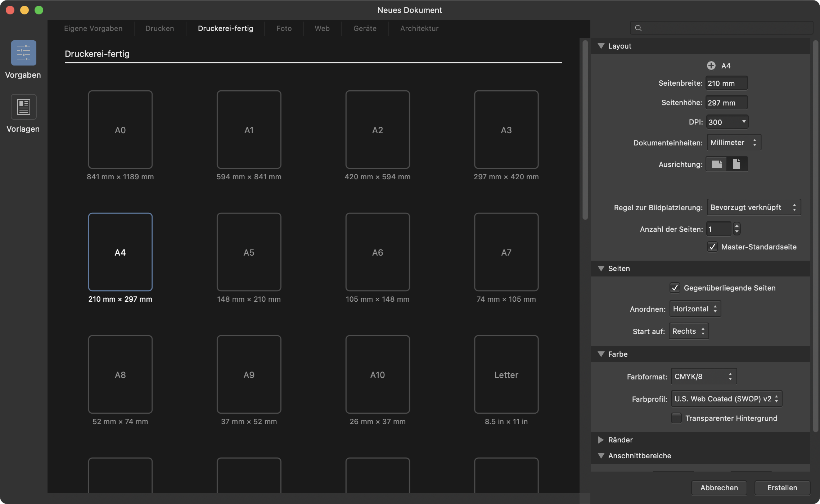This screenshot has width=820, height=504.
Task: Choose the Letter page preset
Action: (506, 374)
